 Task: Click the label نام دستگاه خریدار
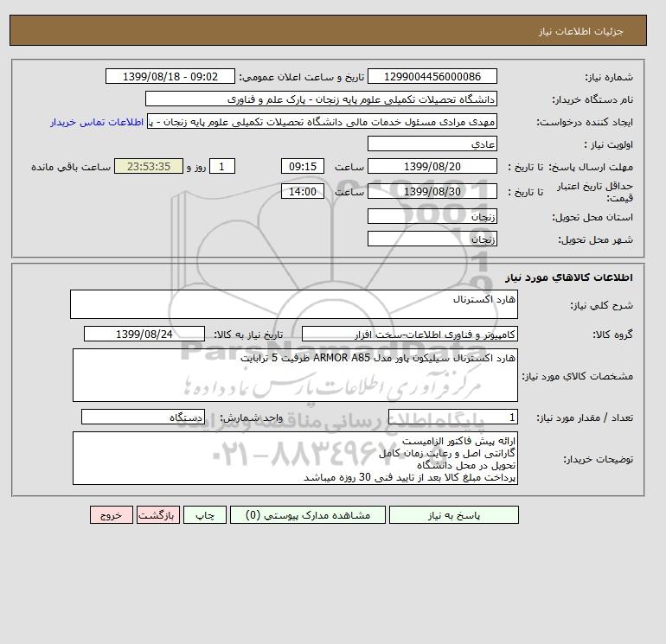(592, 99)
